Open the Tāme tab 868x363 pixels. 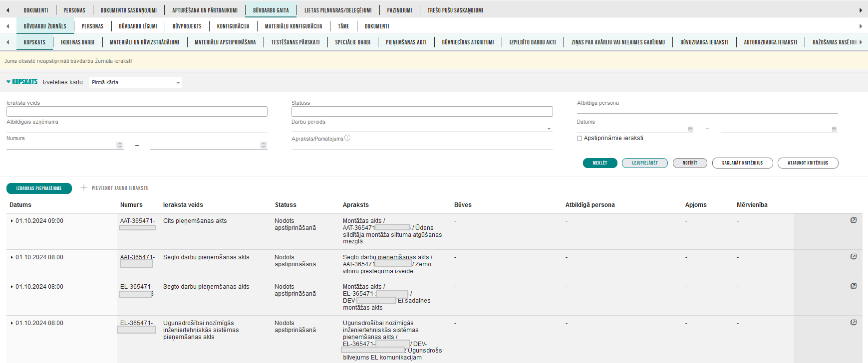[343, 26]
